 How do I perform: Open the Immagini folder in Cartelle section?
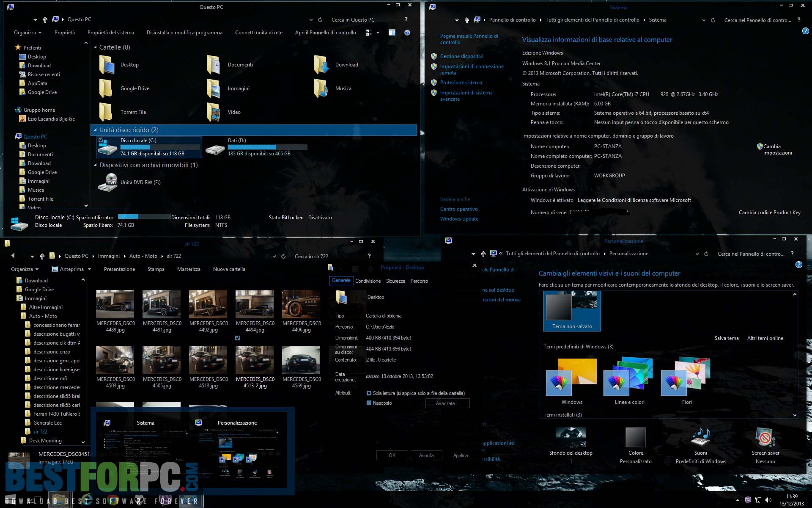(x=228, y=88)
